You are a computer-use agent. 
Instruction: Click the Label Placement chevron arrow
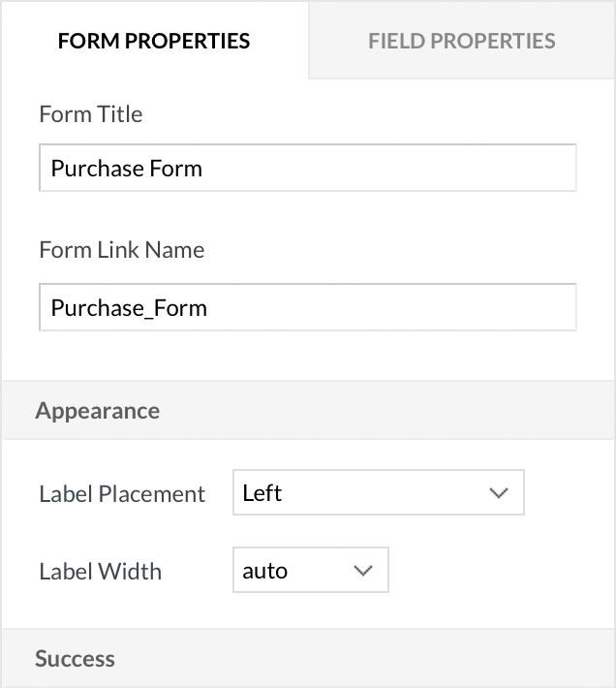(499, 493)
